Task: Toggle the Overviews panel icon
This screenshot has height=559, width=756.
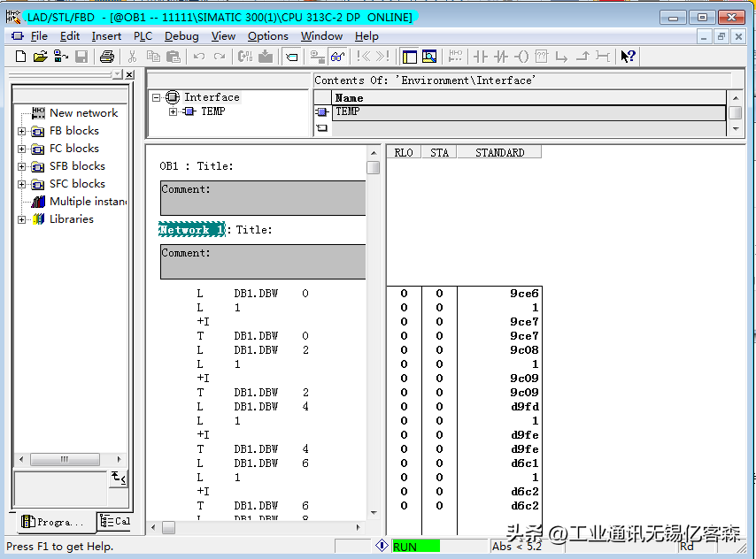Action: [410, 57]
